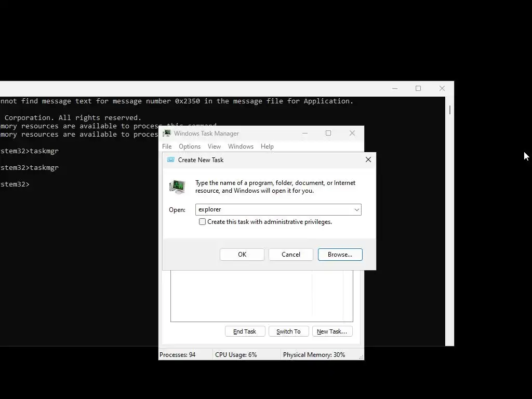Screen dimensions: 532x399
Task: Click Switch To in Task Manager
Action: pos(288,331)
